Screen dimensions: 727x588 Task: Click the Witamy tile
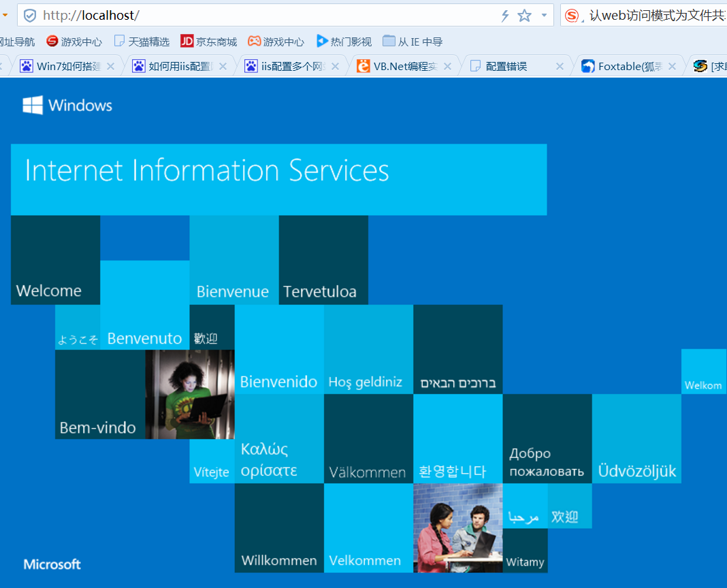(525, 551)
